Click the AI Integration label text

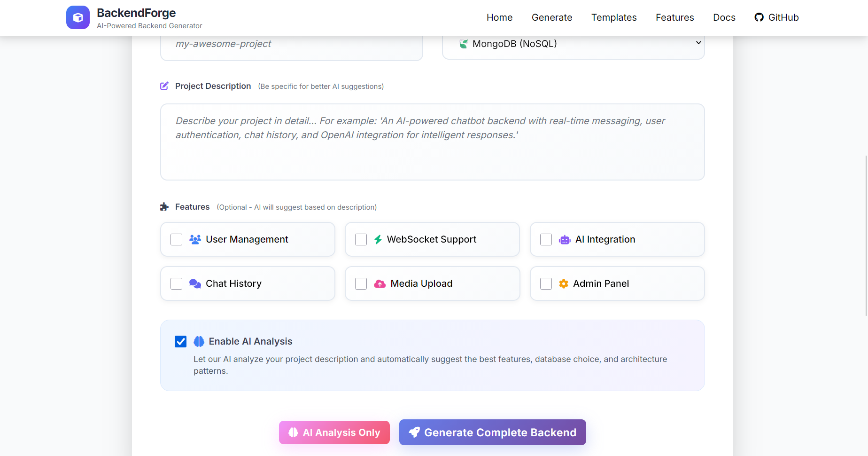pyautogui.click(x=605, y=239)
